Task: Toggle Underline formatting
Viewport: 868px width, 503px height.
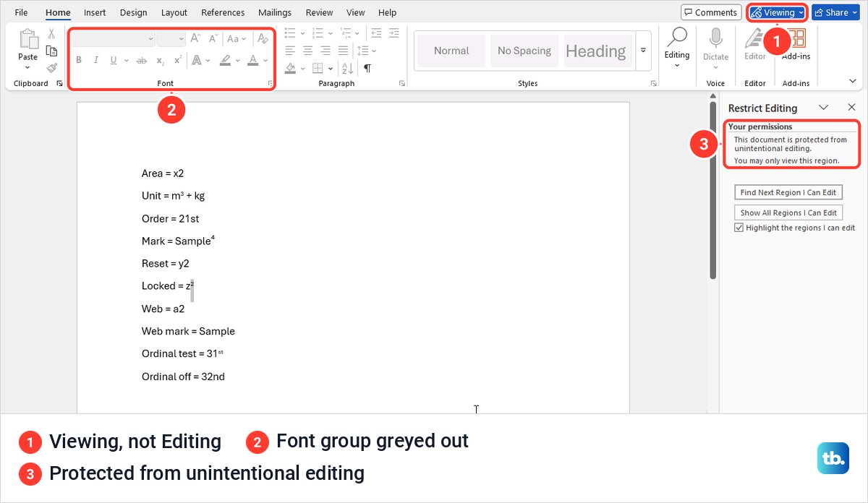Action: (114, 61)
